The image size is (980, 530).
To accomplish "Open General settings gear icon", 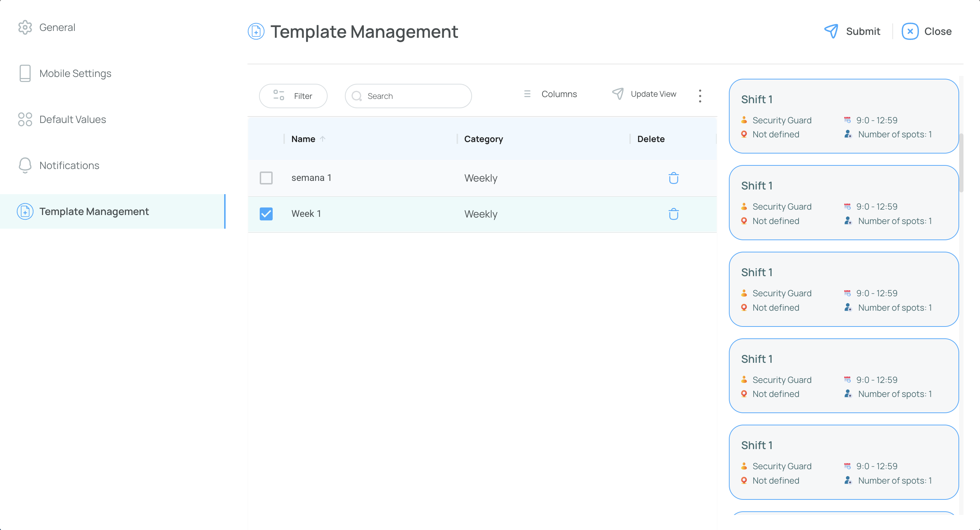I will point(25,27).
